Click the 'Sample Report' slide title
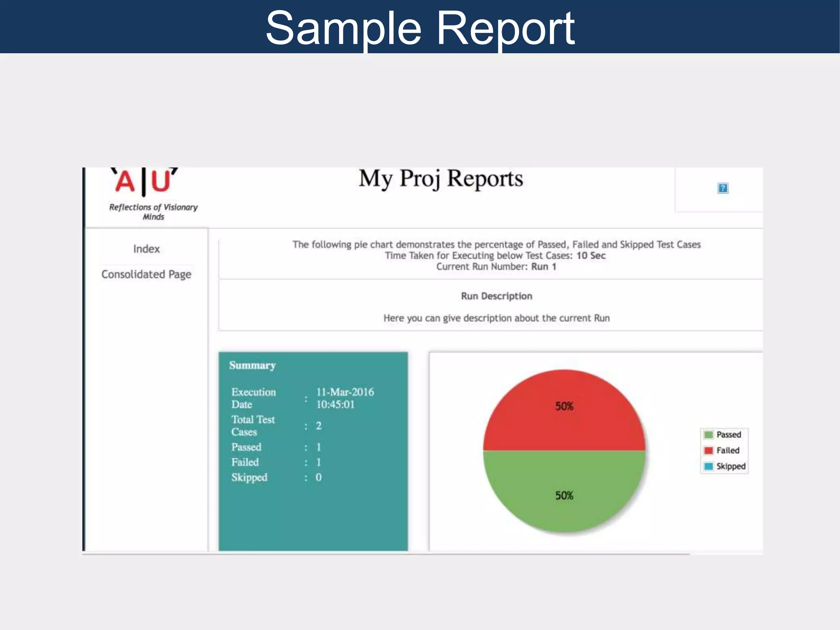 click(x=420, y=28)
